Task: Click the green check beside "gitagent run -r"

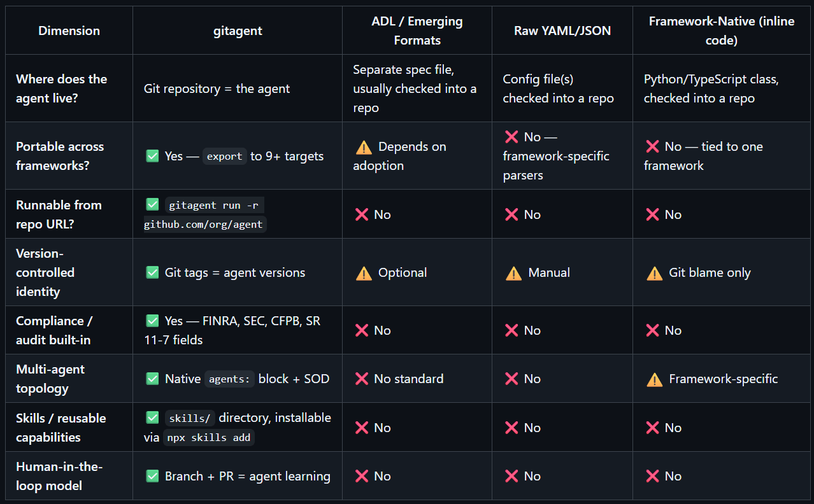Action: tap(152, 204)
